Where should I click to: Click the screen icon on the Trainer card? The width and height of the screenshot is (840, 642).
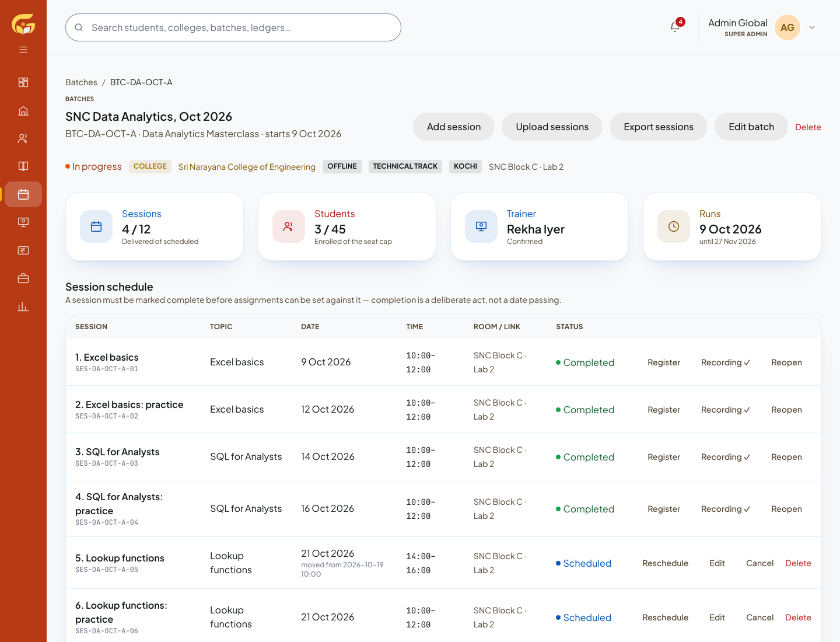[x=481, y=226]
